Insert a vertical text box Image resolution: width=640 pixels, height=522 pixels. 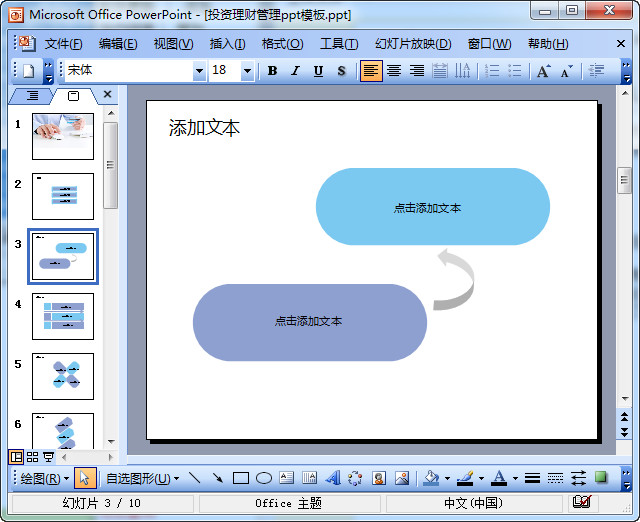(x=309, y=478)
